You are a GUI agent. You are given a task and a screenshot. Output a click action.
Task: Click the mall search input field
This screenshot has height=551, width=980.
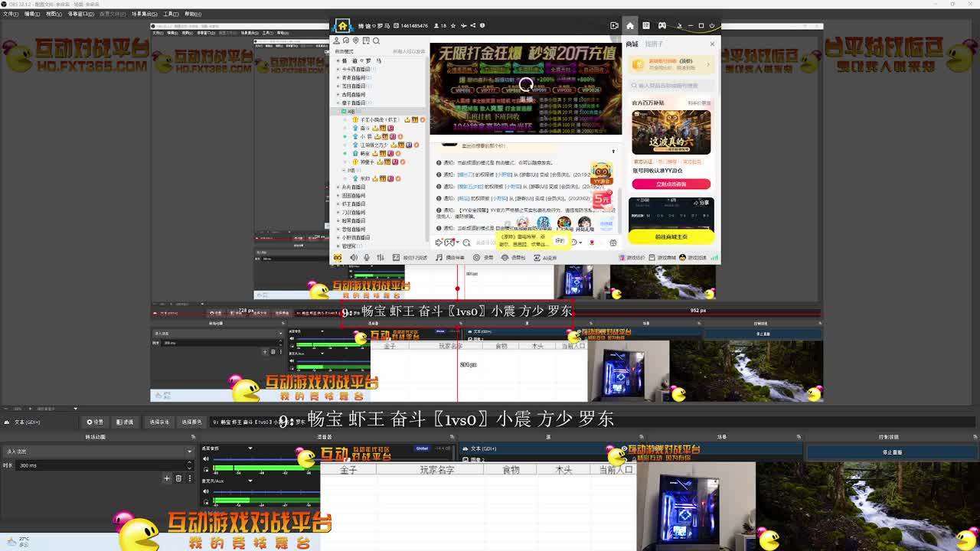[x=671, y=86]
